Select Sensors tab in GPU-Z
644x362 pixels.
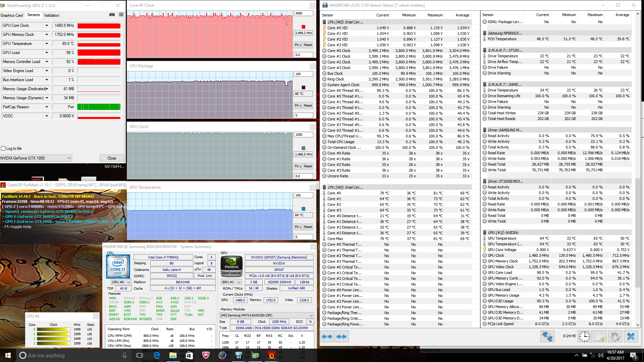[x=33, y=15]
